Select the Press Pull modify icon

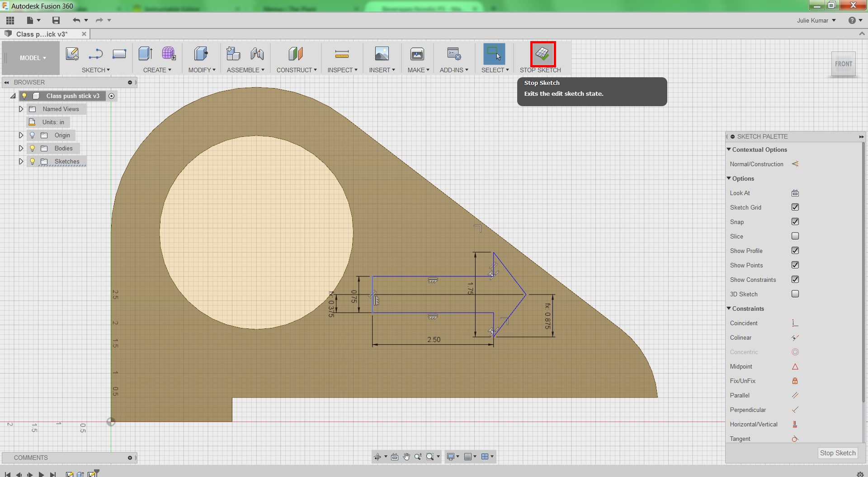tap(200, 54)
